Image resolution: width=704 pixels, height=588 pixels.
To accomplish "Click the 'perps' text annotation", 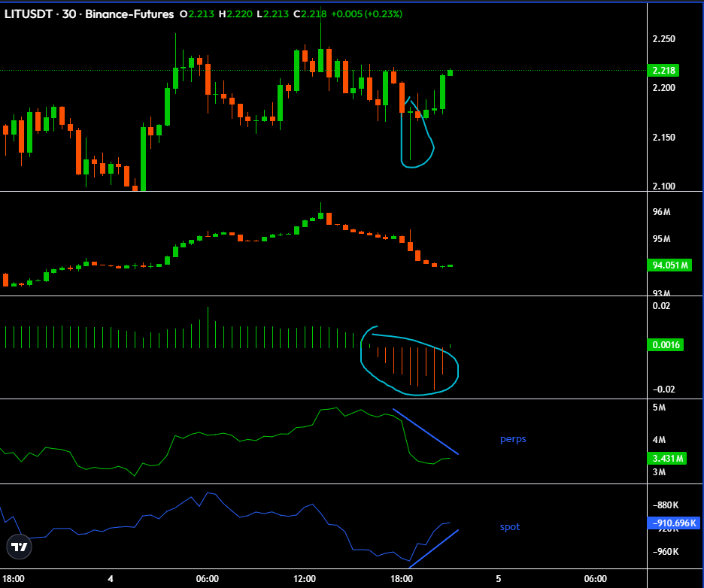I will coord(513,439).
